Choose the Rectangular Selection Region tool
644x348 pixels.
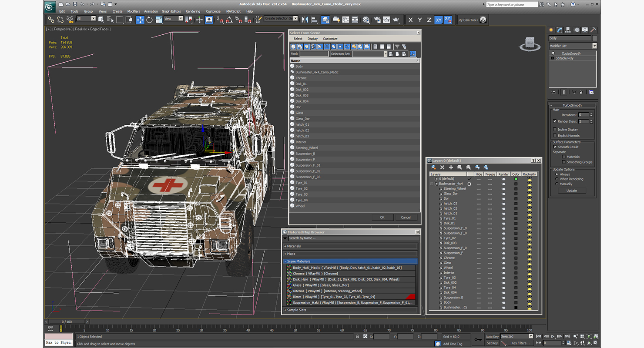tap(120, 20)
